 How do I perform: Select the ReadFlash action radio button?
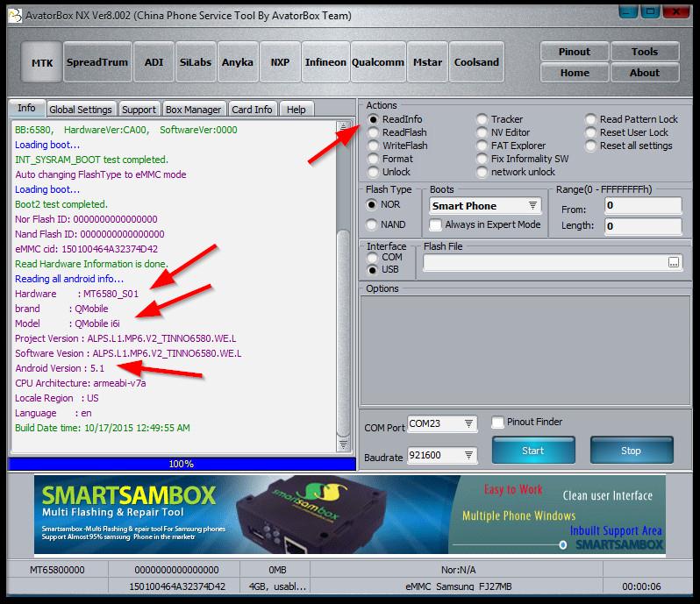374,132
